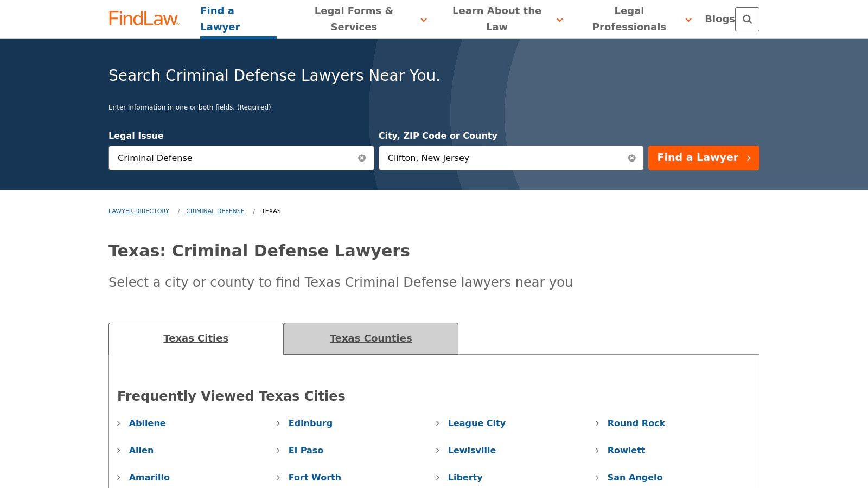
Task: Click the chevron icon next to El Paso
Action: (278, 451)
